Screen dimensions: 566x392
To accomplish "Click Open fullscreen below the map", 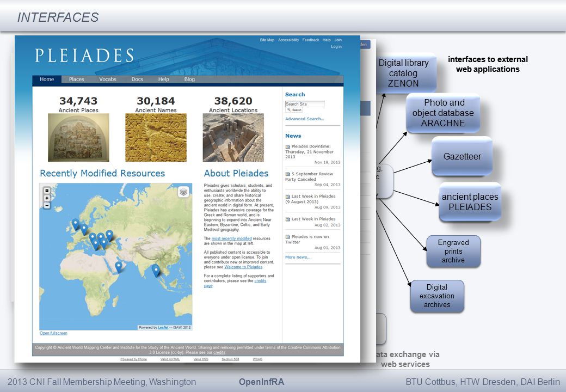I will (x=53, y=333).
